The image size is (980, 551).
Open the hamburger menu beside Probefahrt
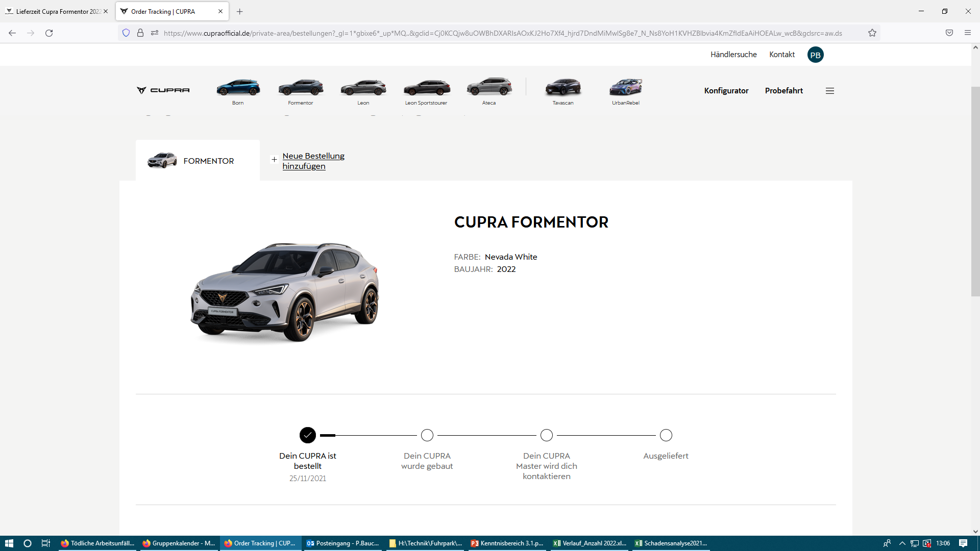[x=830, y=91]
